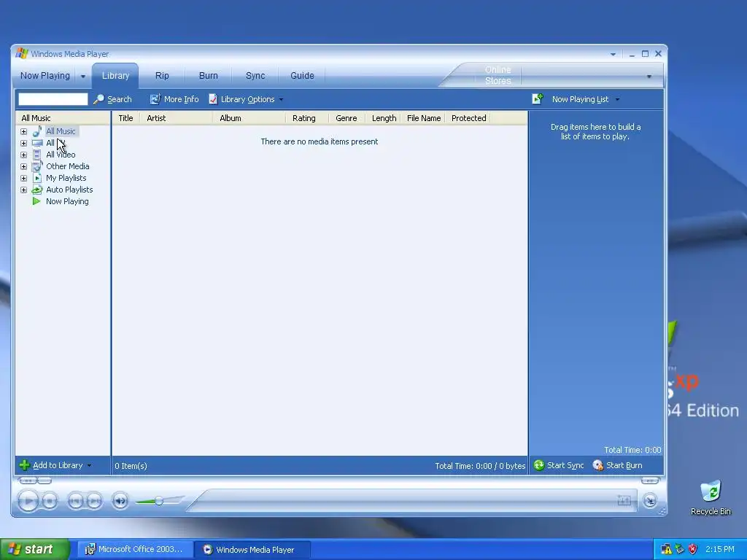Screen dimensions: 747x560
Task: Select the All TV monitor icon in tree
Action: (37, 143)
